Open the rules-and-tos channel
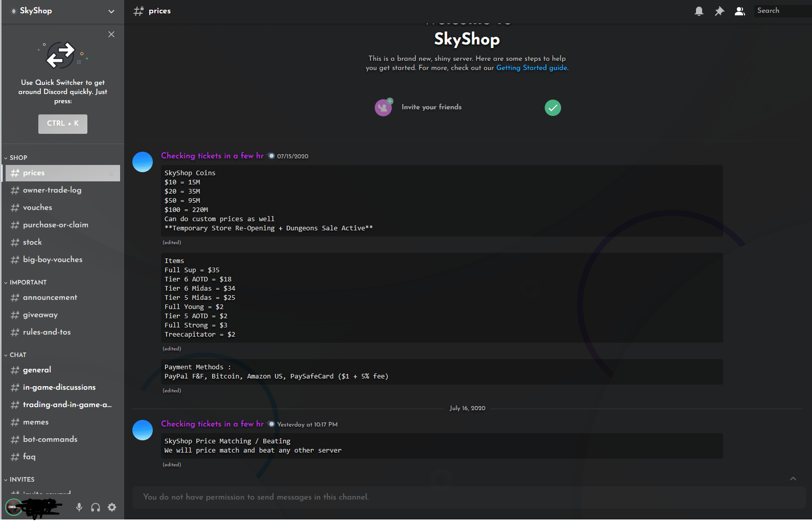Screen dimensions: 812x521 point(63,333)
